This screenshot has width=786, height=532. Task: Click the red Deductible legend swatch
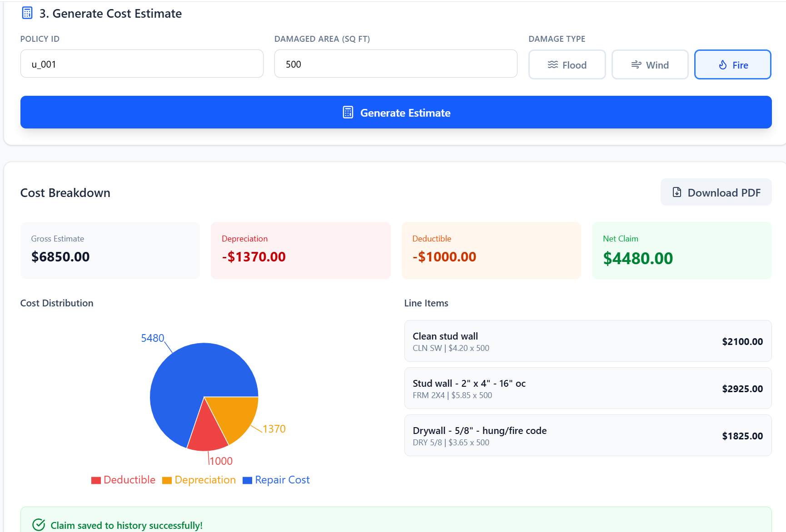[x=96, y=480]
